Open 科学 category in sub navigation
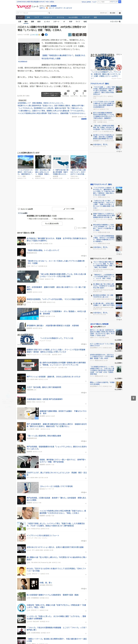The image size is (138, 644). click(x=71, y=21)
